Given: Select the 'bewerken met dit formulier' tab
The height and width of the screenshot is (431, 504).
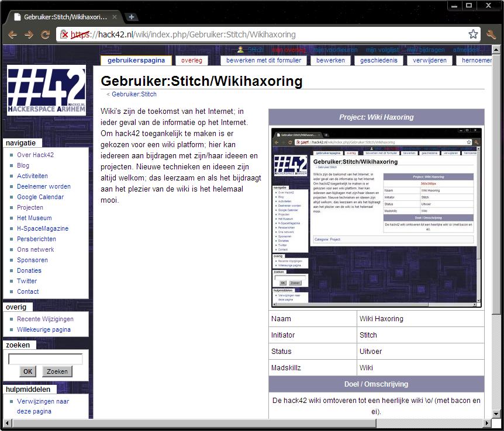Looking at the screenshot, I should click(264, 60).
